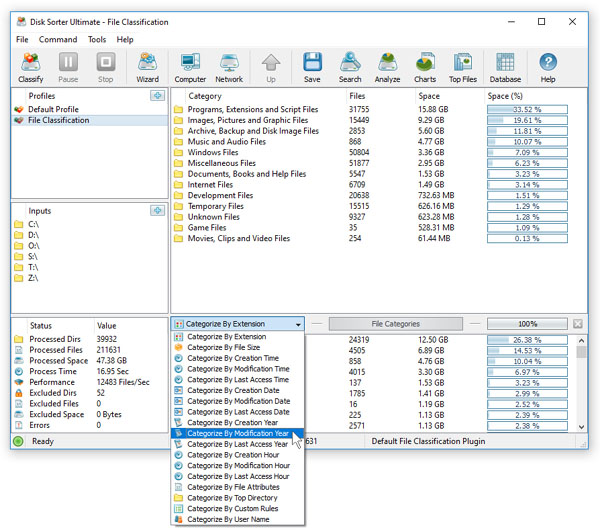Click the Save disk icon
The width and height of the screenshot is (600, 532).
tap(312, 68)
